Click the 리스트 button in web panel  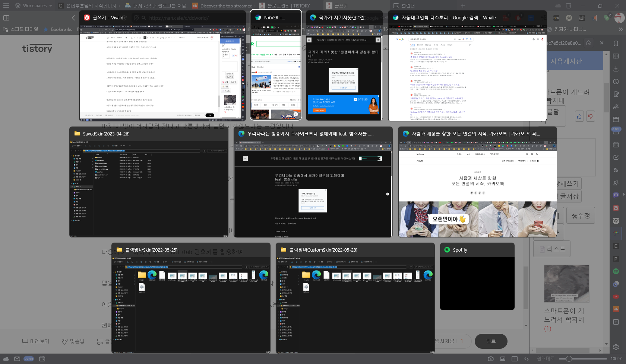(552, 249)
